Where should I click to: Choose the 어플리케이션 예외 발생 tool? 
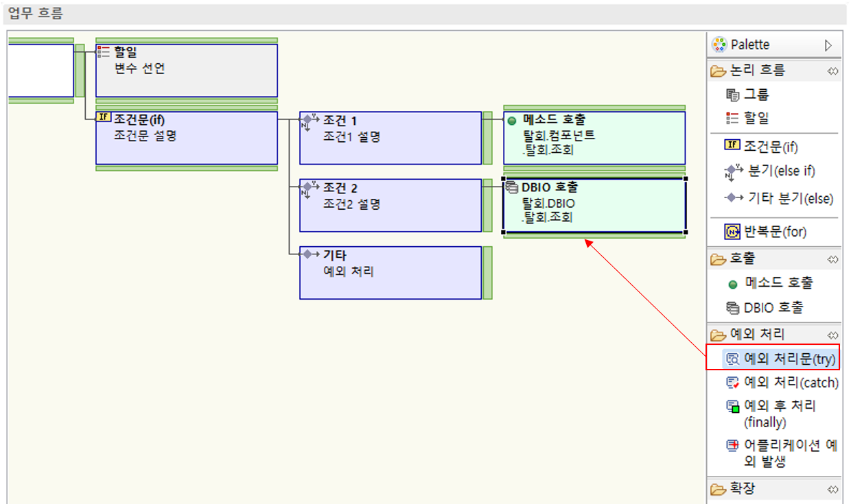[782, 453]
